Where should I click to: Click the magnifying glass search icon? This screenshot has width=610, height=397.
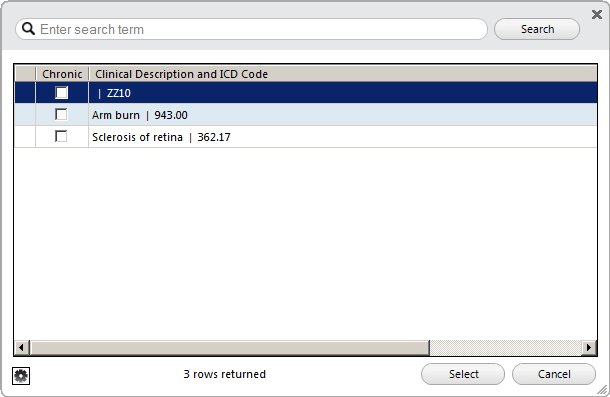pyautogui.click(x=28, y=29)
